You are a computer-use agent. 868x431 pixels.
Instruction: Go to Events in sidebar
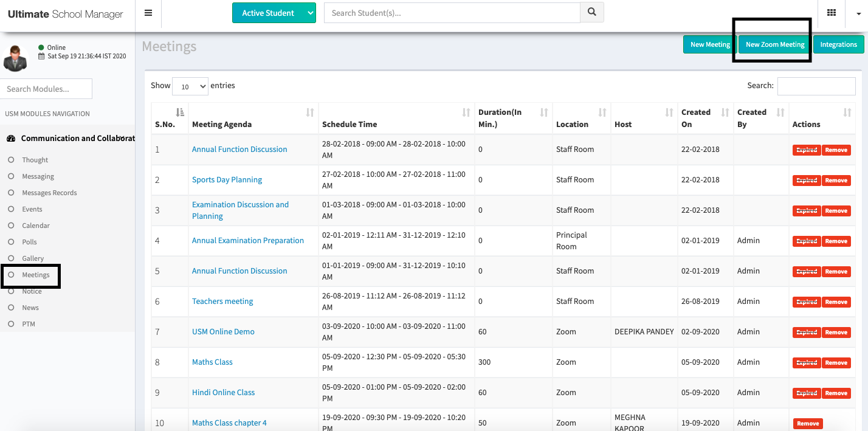(32, 209)
